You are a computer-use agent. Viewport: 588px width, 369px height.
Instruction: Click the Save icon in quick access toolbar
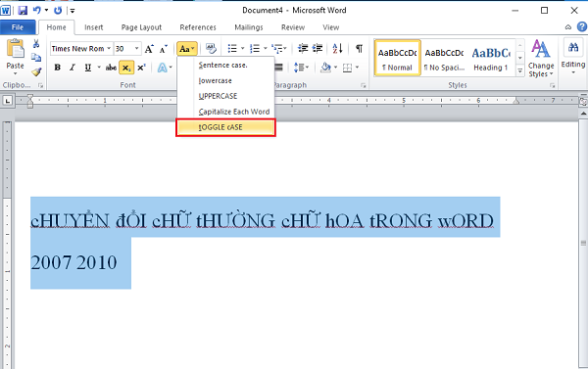(23, 10)
